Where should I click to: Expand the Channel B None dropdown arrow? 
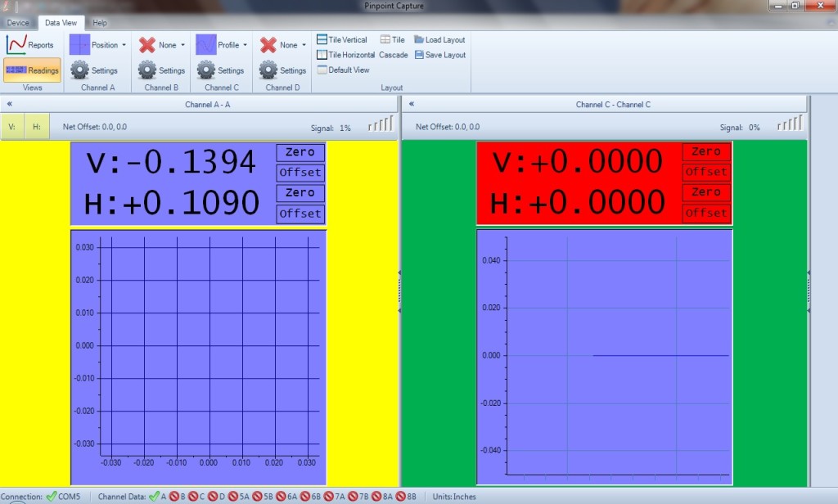pyautogui.click(x=182, y=45)
